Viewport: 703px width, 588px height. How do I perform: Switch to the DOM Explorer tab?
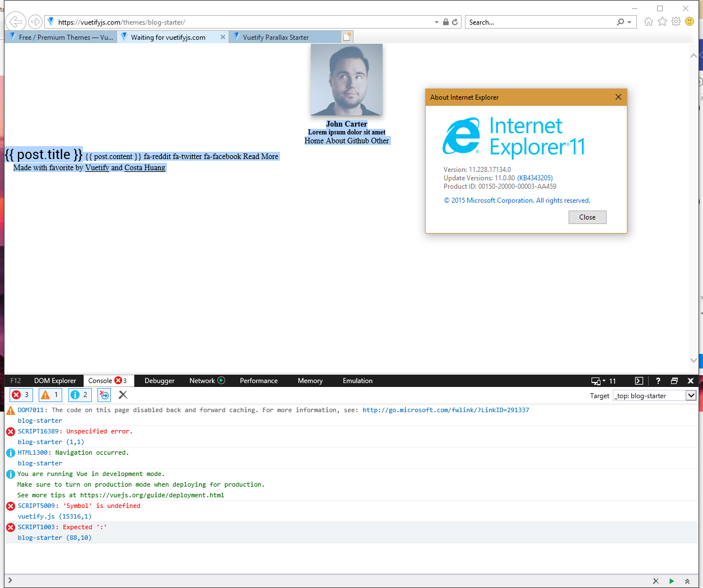point(55,381)
